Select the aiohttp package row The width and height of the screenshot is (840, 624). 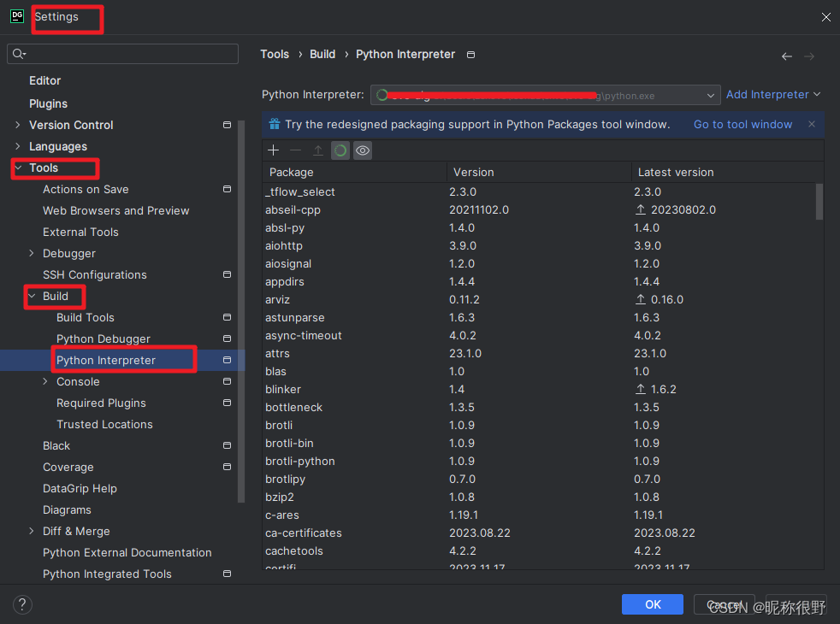(539, 245)
